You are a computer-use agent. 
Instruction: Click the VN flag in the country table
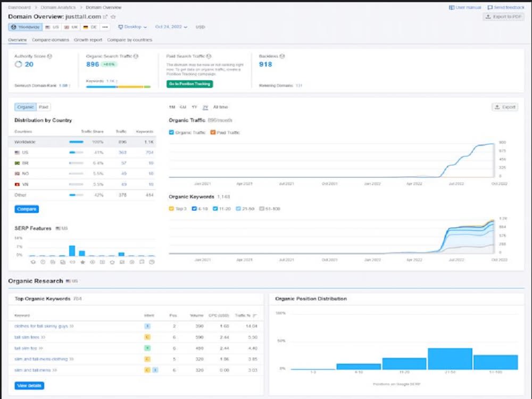pyautogui.click(x=18, y=185)
